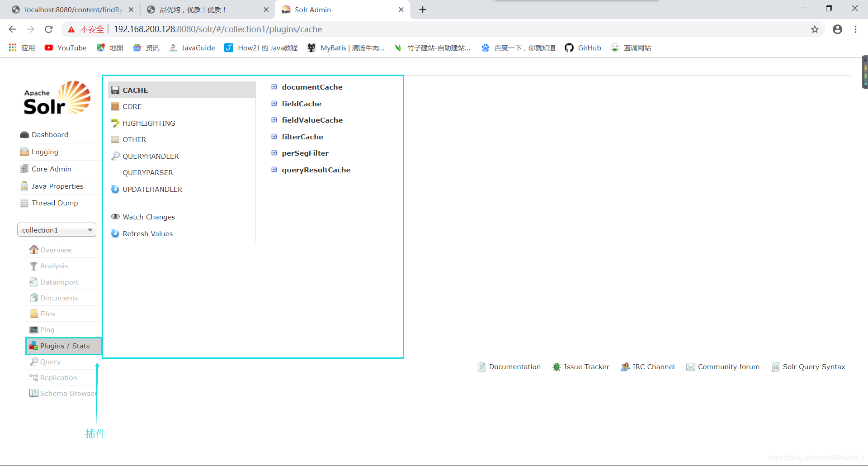Click the Query magnifier icon
This screenshot has width=868, height=466.
click(x=34, y=361)
